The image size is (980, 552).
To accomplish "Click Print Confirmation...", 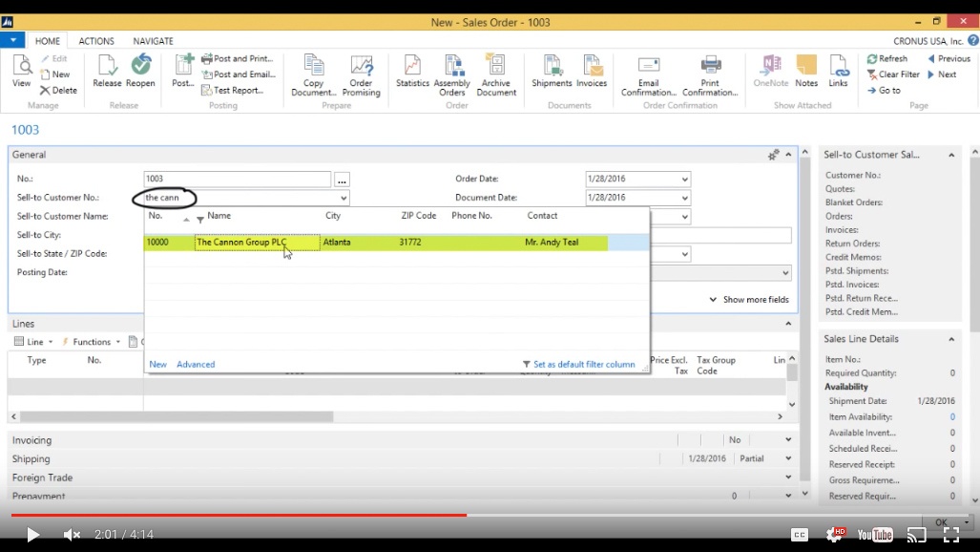I will [x=710, y=75].
